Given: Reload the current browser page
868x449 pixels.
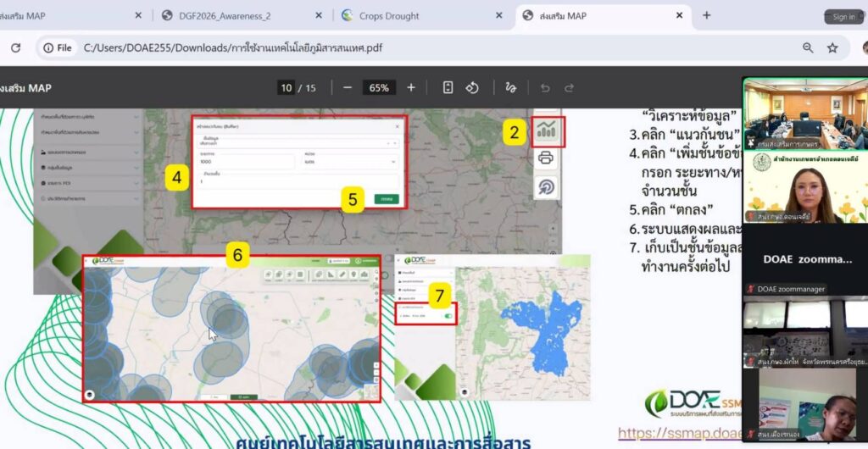Looking at the screenshot, I should [15, 47].
